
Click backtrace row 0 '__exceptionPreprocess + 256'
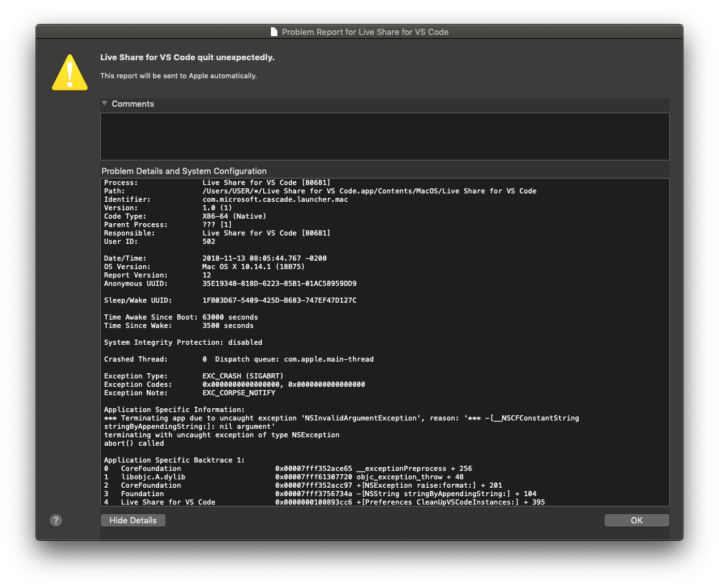[x=288, y=469]
